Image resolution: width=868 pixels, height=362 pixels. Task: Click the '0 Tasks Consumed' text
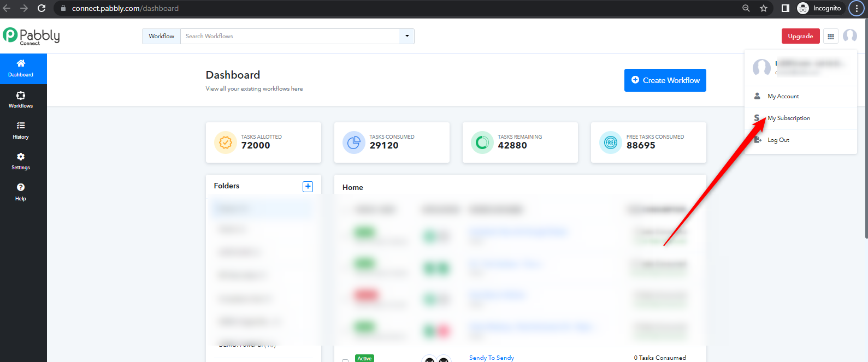[x=660, y=358]
